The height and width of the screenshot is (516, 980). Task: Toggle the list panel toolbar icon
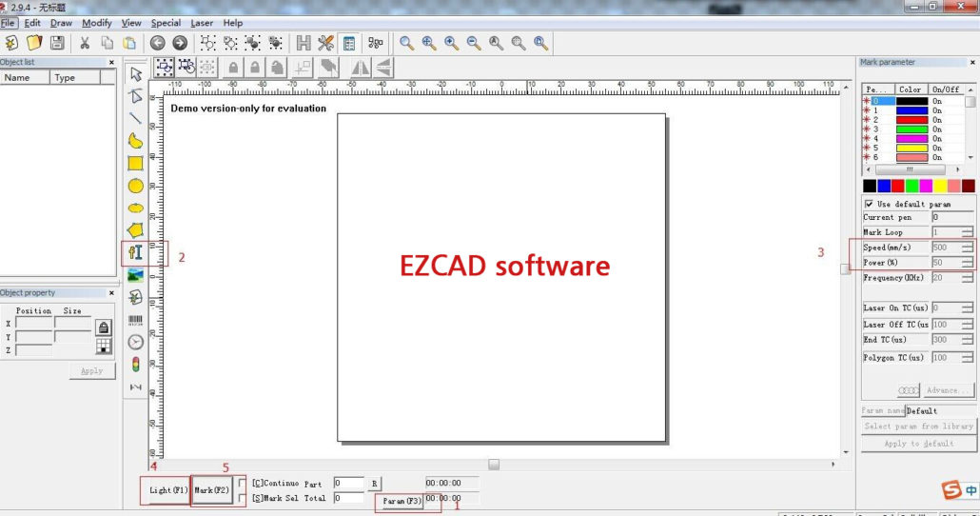349,43
